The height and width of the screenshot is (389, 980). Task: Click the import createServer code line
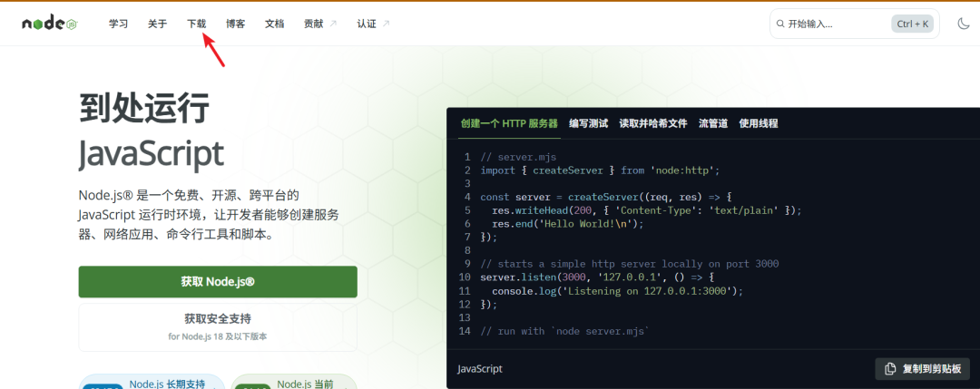[600, 170]
